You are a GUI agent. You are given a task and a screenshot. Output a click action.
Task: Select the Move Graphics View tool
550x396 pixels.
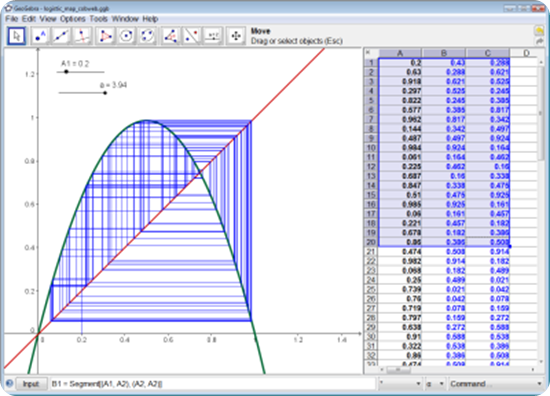(x=236, y=36)
